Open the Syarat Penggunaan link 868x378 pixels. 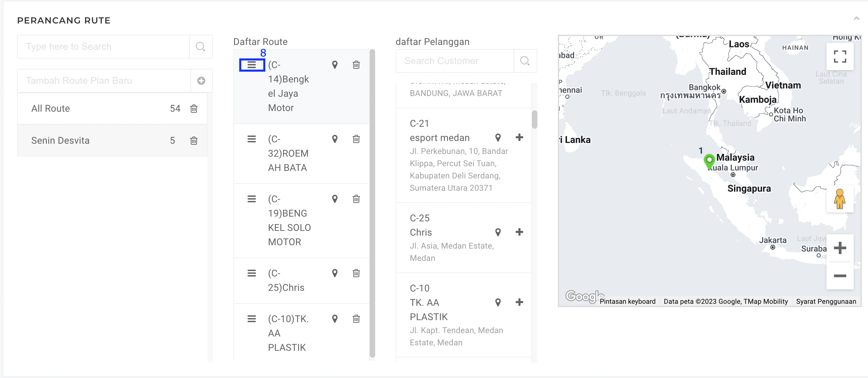[x=826, y=301]
